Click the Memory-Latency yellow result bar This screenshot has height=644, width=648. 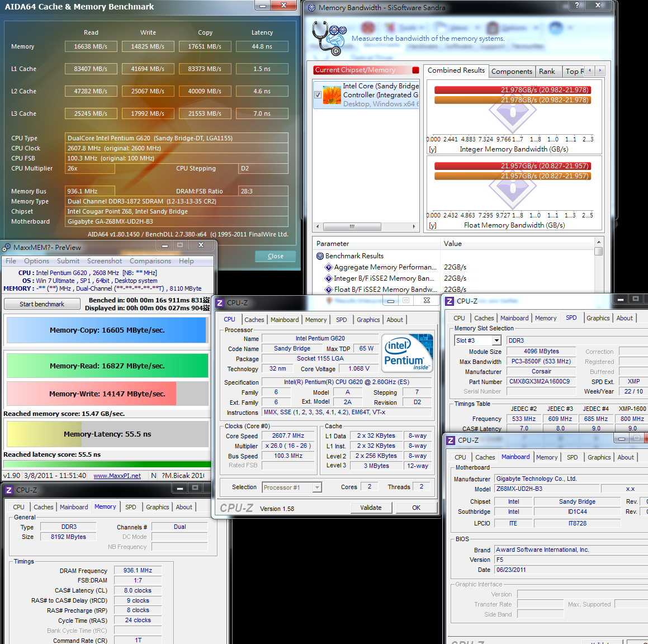[44, 434]
